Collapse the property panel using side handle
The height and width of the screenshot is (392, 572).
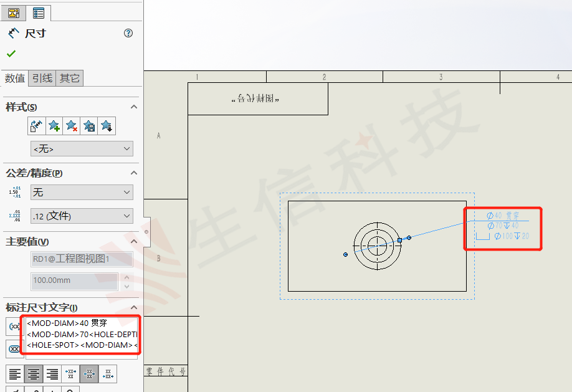pos(146,232)
